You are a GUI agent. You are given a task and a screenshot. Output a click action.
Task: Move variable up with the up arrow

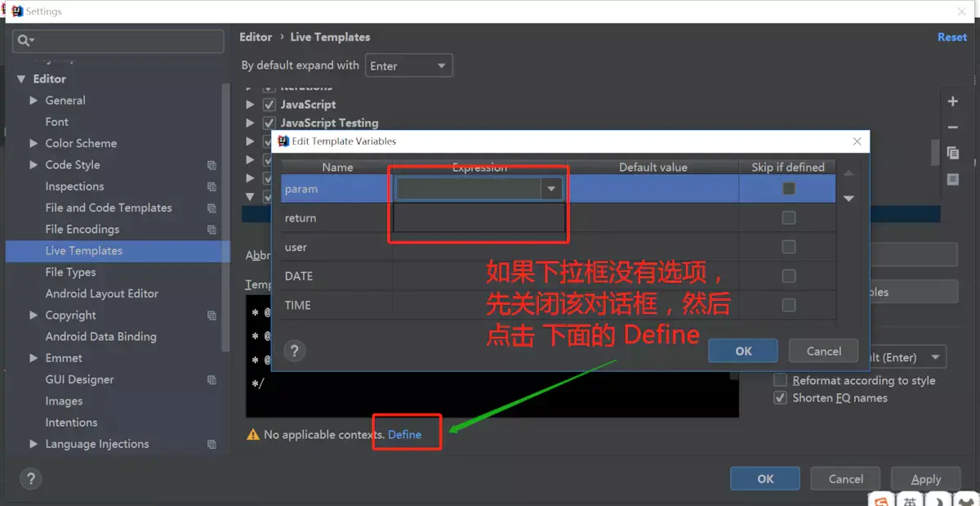(x=849, y=173)
